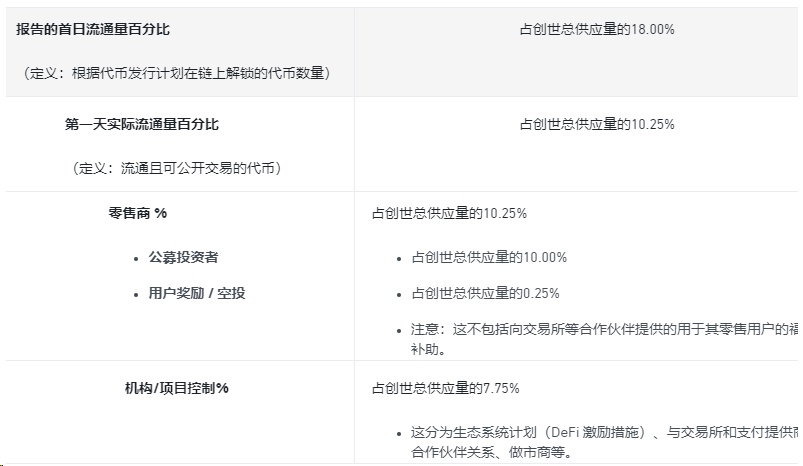Screen dimensions: 803x466
Task: Click the 报告的首日流通量百分比 heading
Action: pos(93,29)
